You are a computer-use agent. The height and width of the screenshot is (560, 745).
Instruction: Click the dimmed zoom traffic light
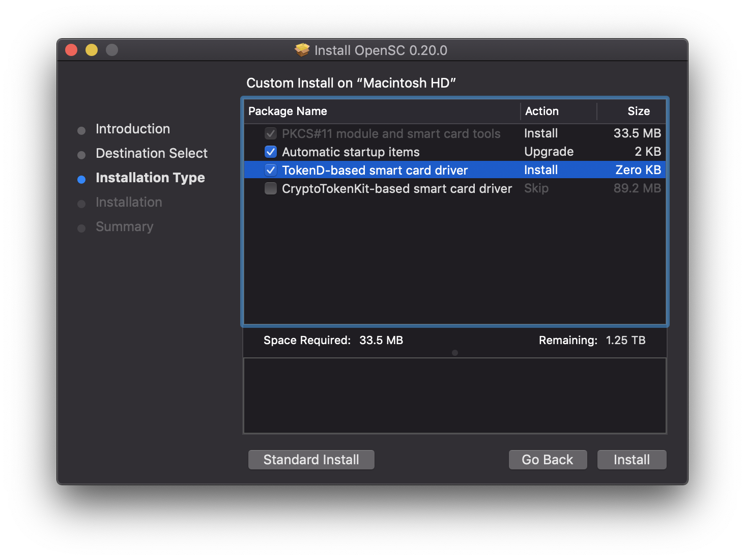111,49
